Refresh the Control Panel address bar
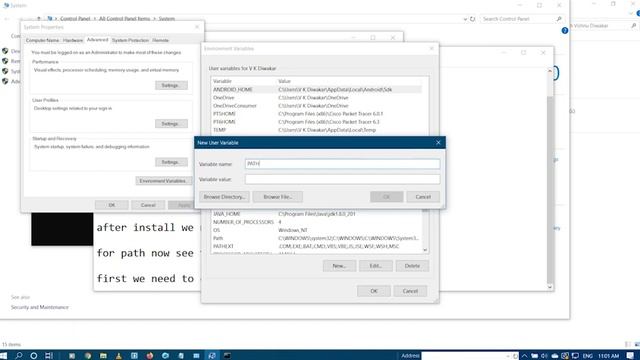Viewport: 640px width, 360px height. point(473,19)
